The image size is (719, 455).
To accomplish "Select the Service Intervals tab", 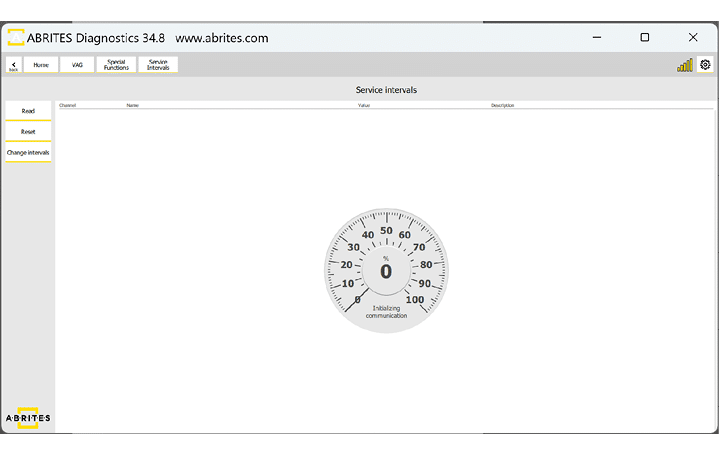I will 158,65.
